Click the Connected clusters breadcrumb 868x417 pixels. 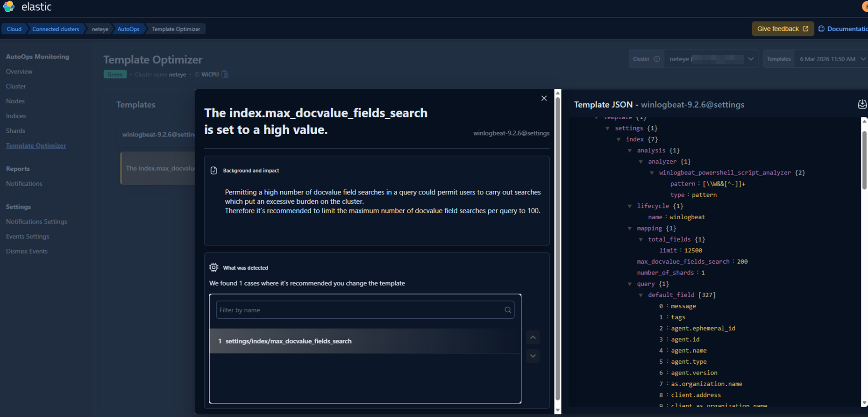56,29
